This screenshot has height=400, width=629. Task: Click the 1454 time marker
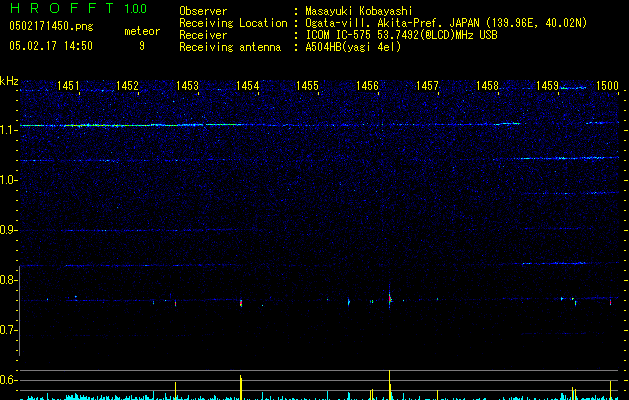(x=248, y=86)
